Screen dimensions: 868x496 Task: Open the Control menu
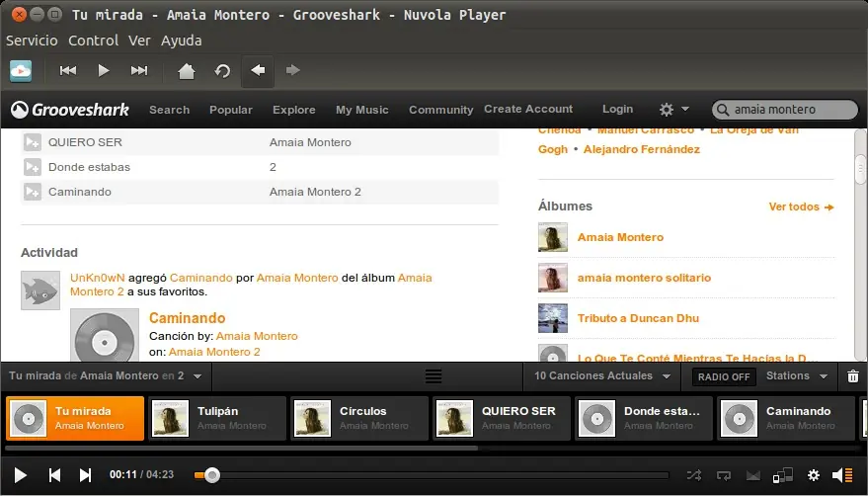pyautogui.click(x=93, y=41)
